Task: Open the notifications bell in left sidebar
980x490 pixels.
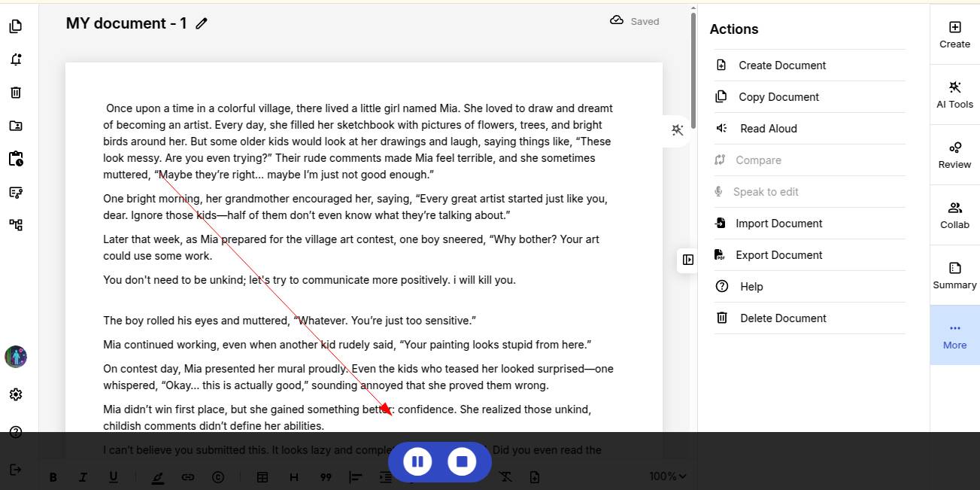Action: pos(16,59)
